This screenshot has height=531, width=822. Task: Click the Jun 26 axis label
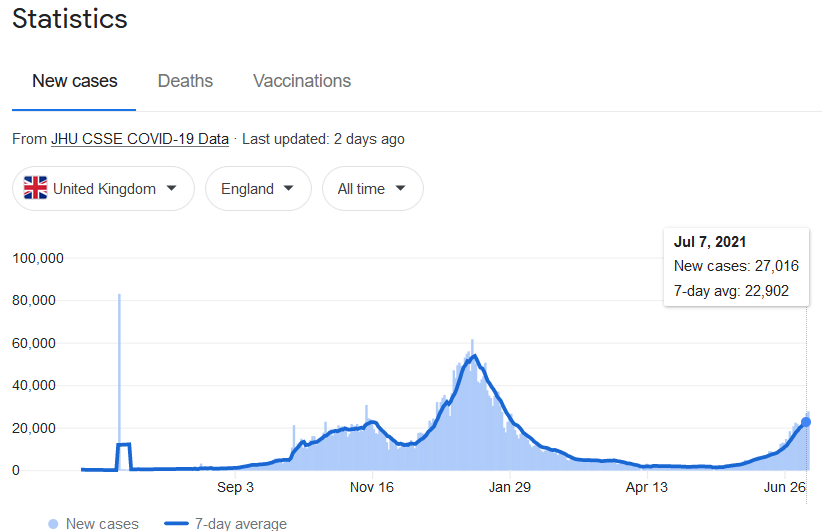click(785, 488)
